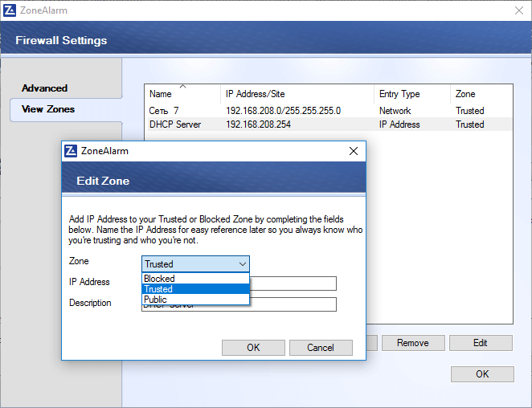This screenshot has width=532, height=408.
Task: Switch to the Advanced tab
Action: pyautogui.click(x=45, y=88)
